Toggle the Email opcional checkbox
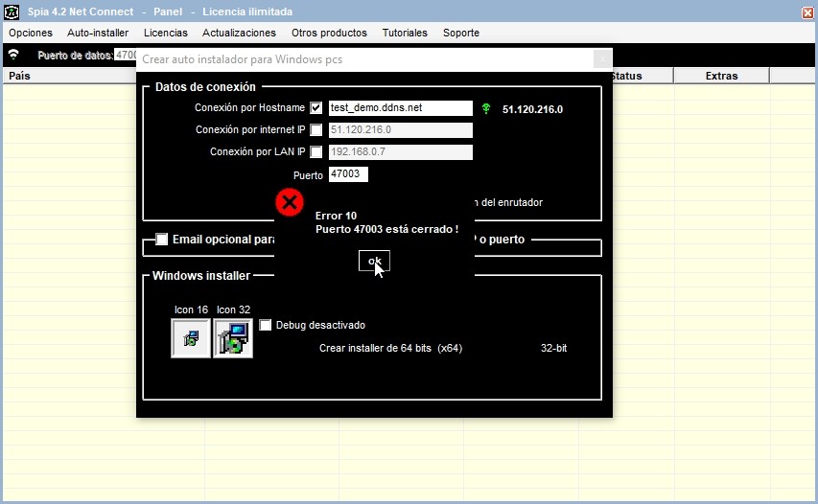This screenshot has width=818, height=504. pyautogui.click(x=162, y=240)
